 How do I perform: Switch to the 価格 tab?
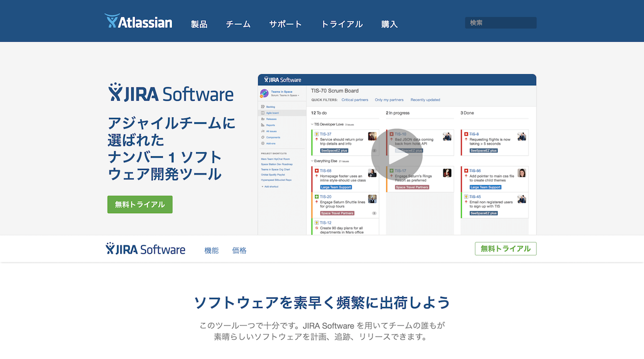coord(239,250)
